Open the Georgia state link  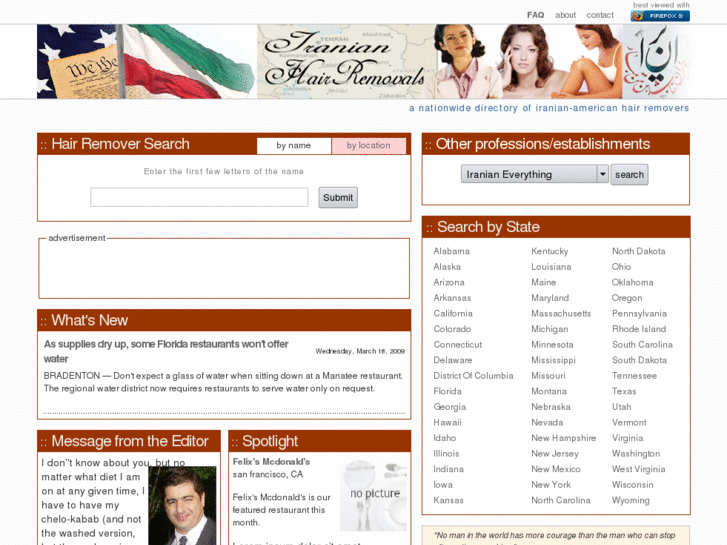[x=450, y=407]
